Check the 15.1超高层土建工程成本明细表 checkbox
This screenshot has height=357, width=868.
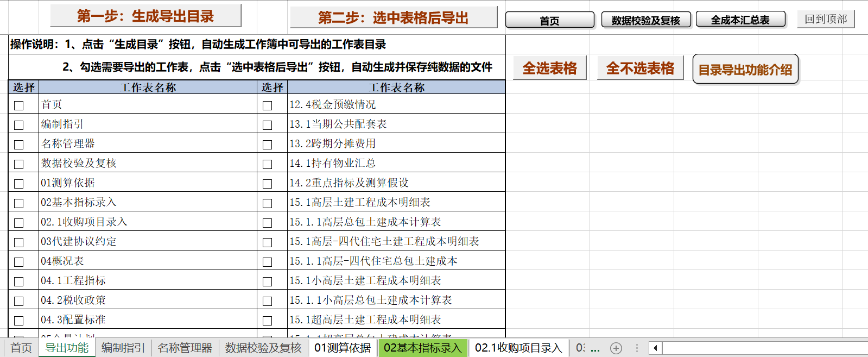(x=267, y=321)
